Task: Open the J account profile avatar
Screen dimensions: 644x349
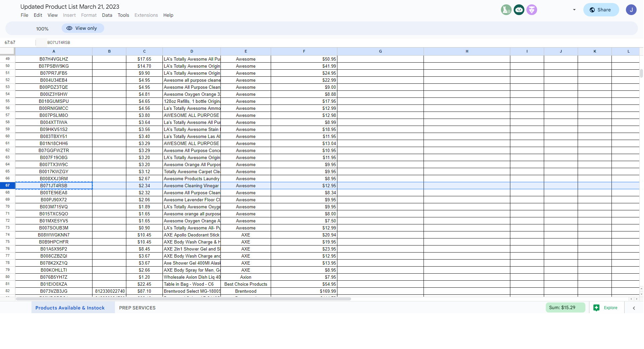Action: click(631, 10)
